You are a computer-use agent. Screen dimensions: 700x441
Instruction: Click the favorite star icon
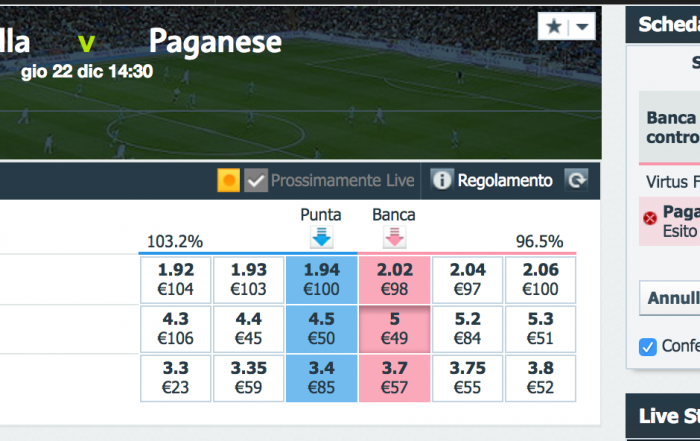pyautogui.click(x=554, y=26)
